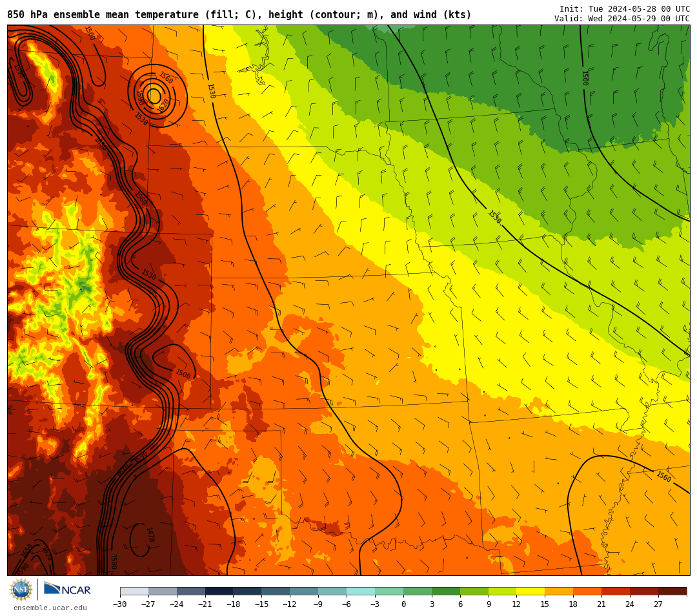Image resolution: width=697 pixels, height=616 pixels.
Task: Click the colorbar swatch between 24 and 27
Action: tap(644, 591)
